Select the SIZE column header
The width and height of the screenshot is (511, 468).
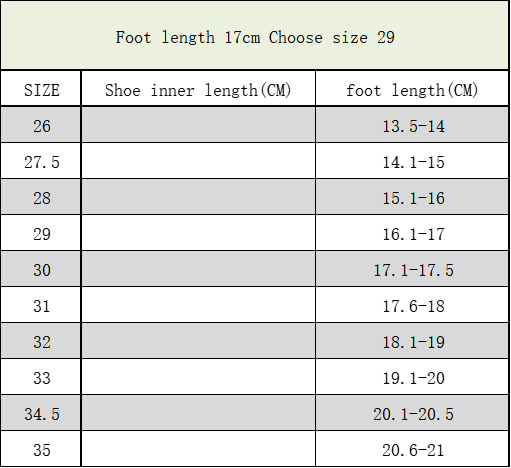pos(41,89)
